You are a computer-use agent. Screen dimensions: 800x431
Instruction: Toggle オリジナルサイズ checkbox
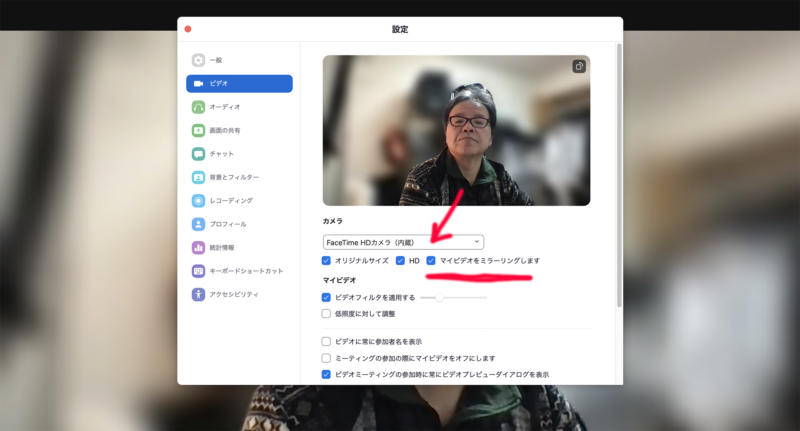click(326, 261)
